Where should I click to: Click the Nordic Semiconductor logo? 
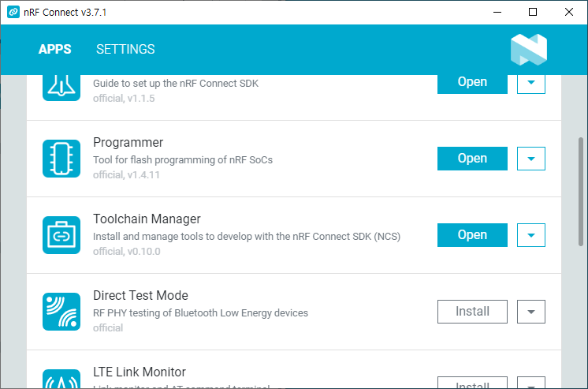[x=529, y=50]
